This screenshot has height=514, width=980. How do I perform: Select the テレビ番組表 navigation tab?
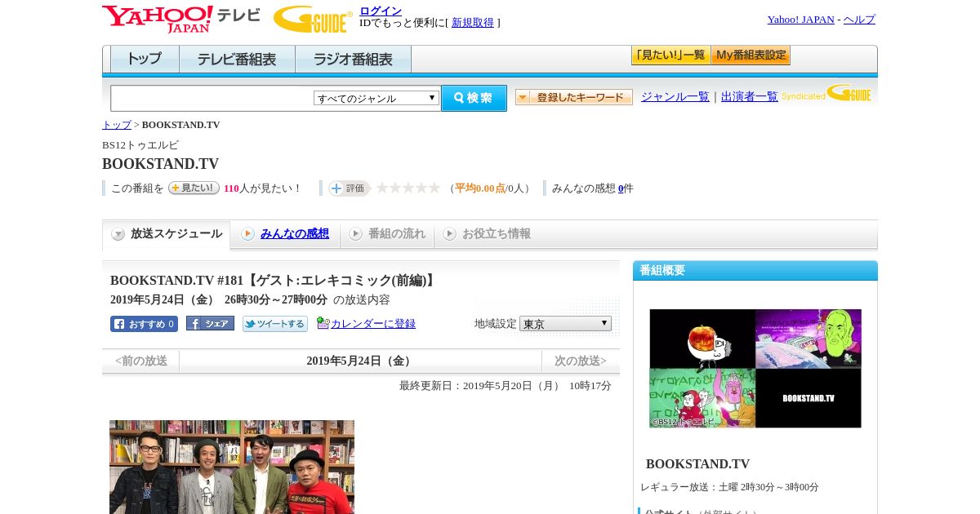[237, 60]
